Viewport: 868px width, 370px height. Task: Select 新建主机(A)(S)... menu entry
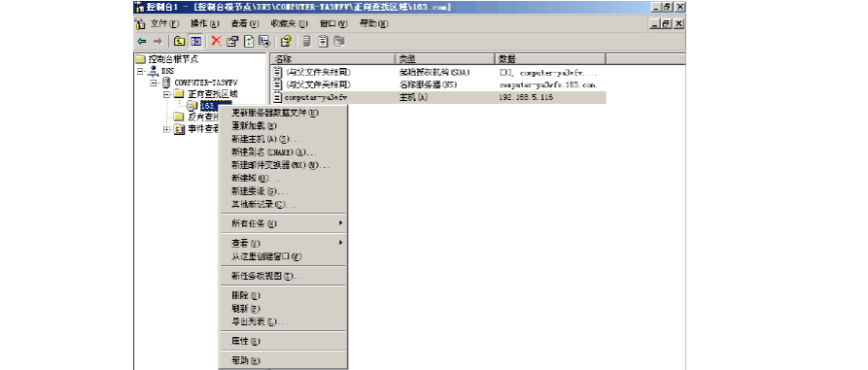point(284,139)
